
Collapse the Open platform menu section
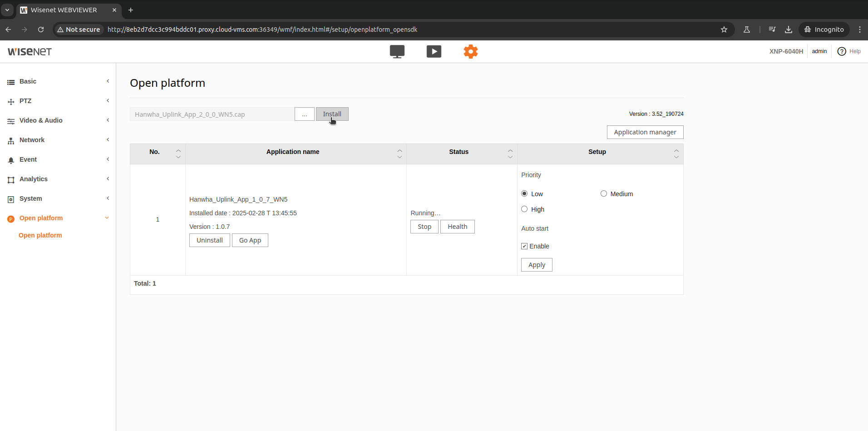(x=107, y=218)
